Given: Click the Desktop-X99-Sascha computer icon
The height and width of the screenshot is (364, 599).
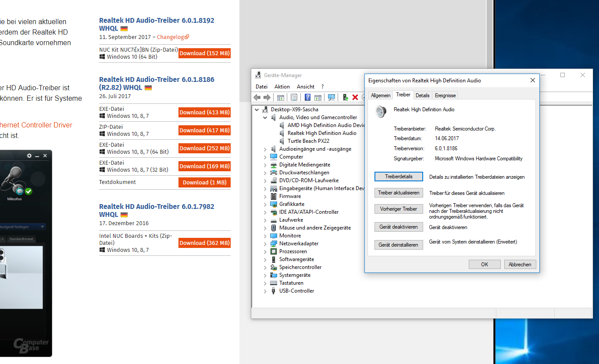Looking at the screenshot, I should pos(265,110).
